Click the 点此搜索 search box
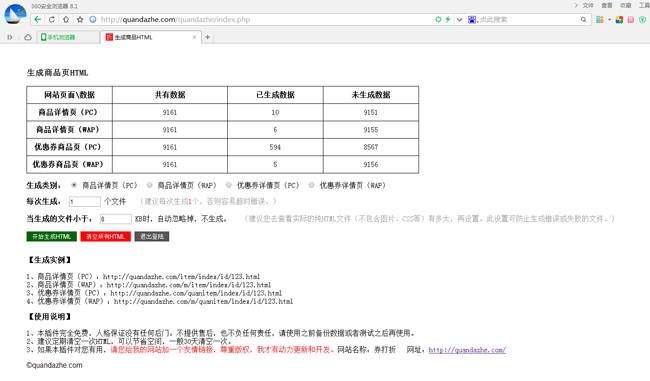The image size is (650, 381). pyautogui.click(x=529, y=19)
